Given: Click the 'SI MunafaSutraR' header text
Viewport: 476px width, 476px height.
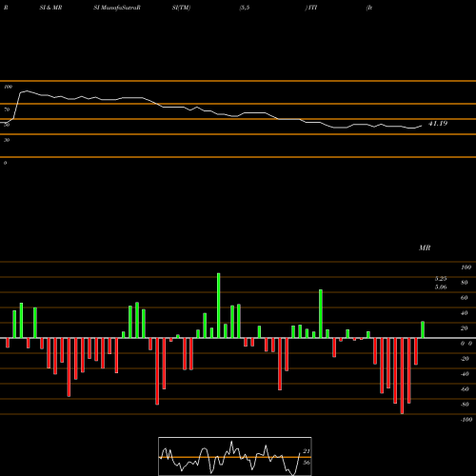Looking at the screenshot, I should click(x=117, y=8).
